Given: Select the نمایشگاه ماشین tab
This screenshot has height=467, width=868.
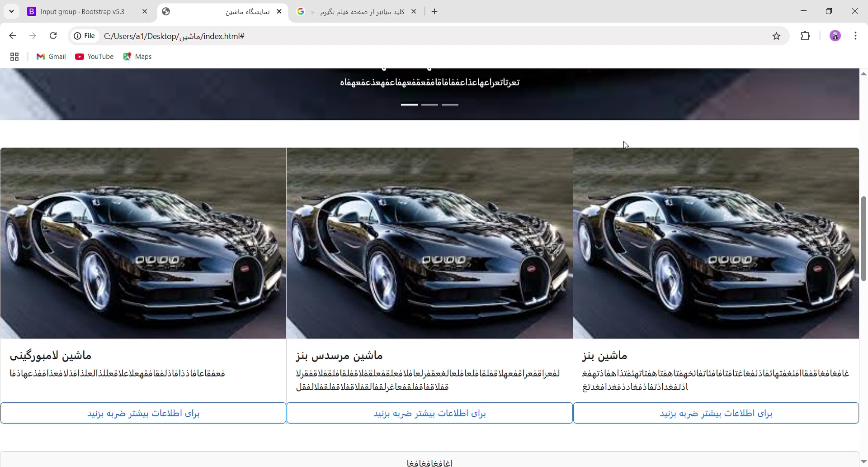Looking at the screenshot, I should 222,12.
